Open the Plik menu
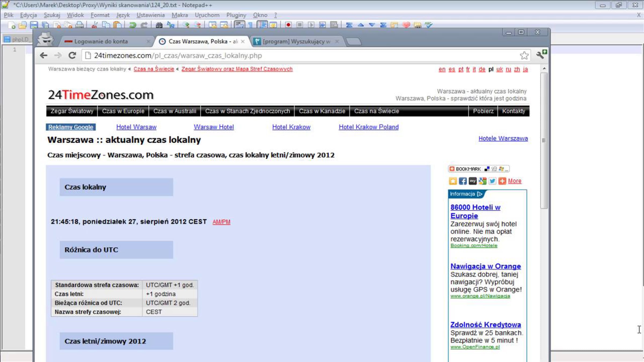This screenshot has height=362, width=644. (x=9, y=15)
